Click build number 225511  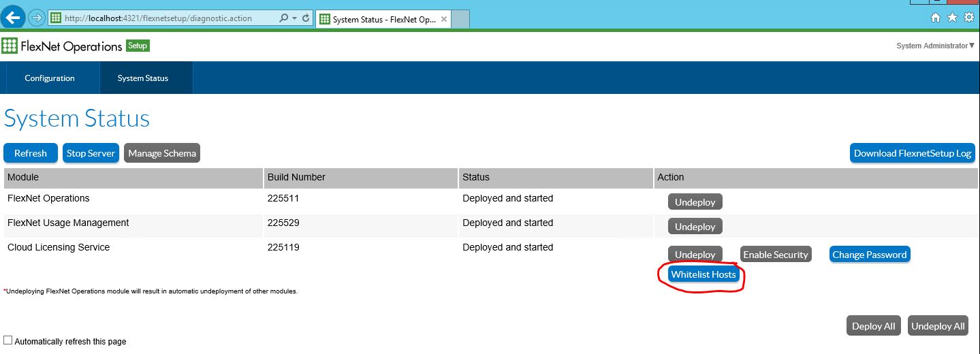(283, 199)
